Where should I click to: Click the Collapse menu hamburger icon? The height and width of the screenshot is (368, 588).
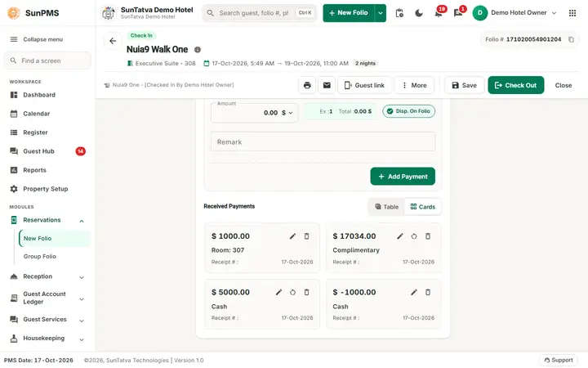pyautogui.click(x=14, y=39)
